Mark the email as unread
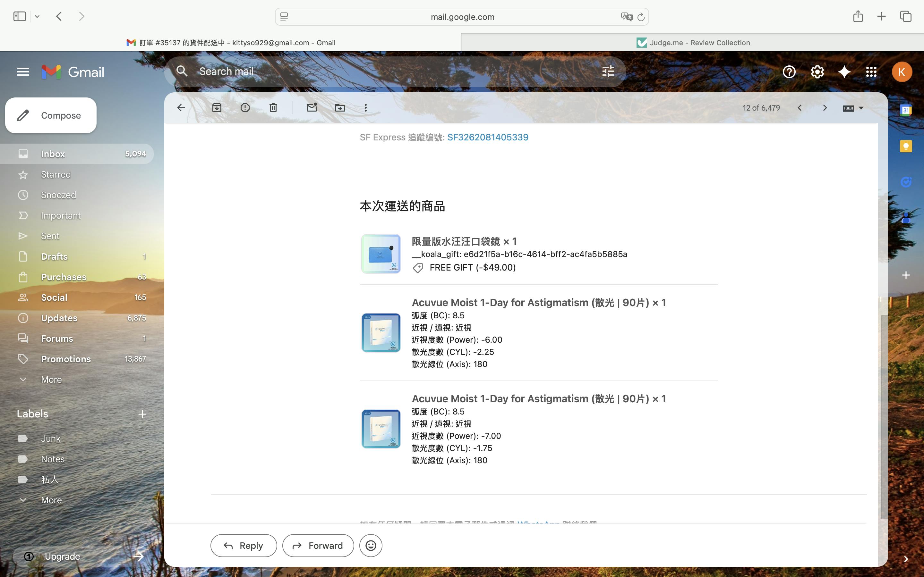Screen dimensions: 924x577 point(312,108)
